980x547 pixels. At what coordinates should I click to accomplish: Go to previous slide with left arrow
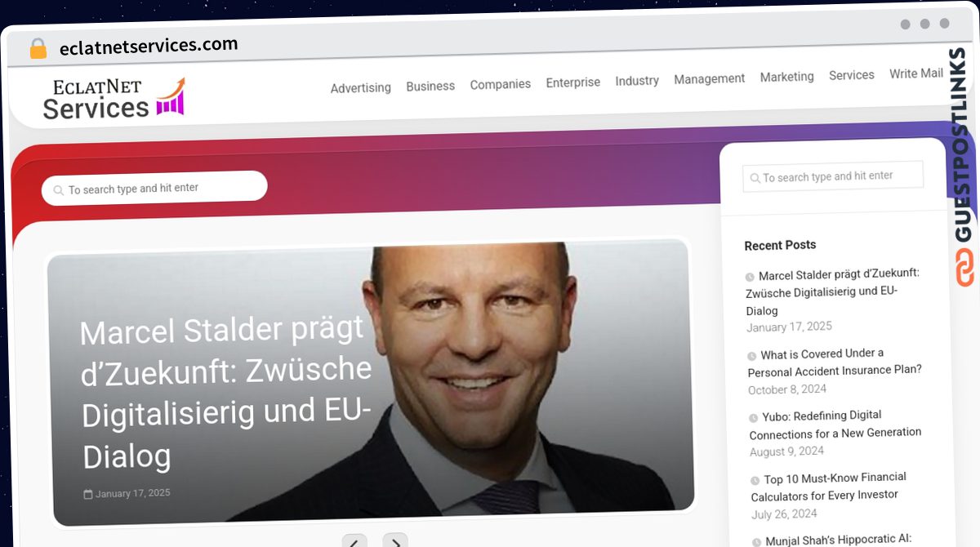[x=354, y=540]
